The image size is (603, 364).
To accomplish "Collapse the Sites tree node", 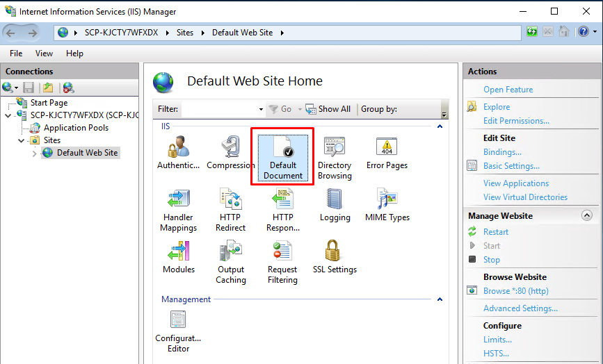I will pyautogui.click(x=21, y=140).
